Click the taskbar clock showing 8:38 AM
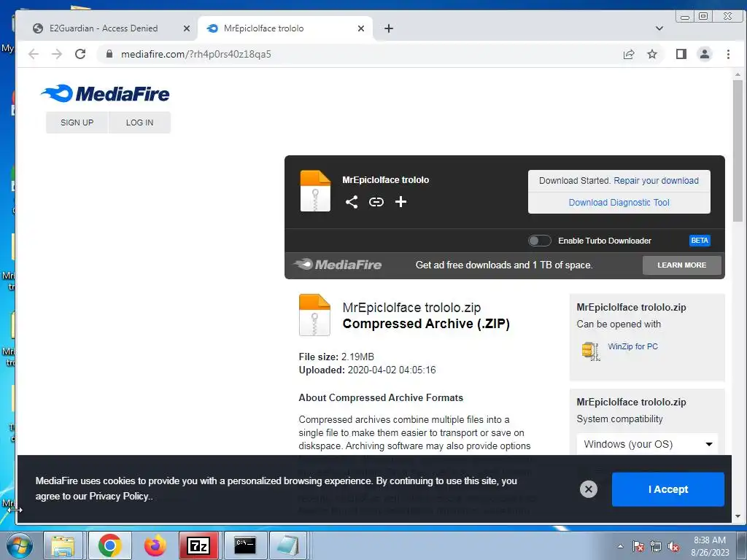 coord(710,546)
